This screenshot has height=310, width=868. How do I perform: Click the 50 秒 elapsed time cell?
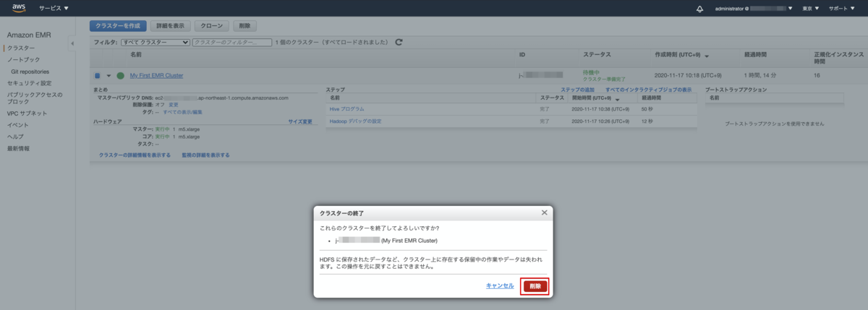pos(648,108)
